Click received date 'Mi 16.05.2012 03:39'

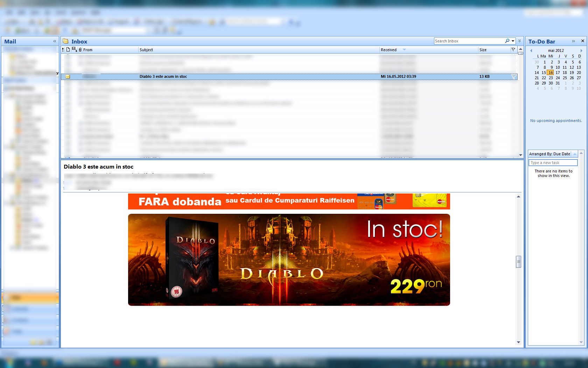tap(398, 76)
